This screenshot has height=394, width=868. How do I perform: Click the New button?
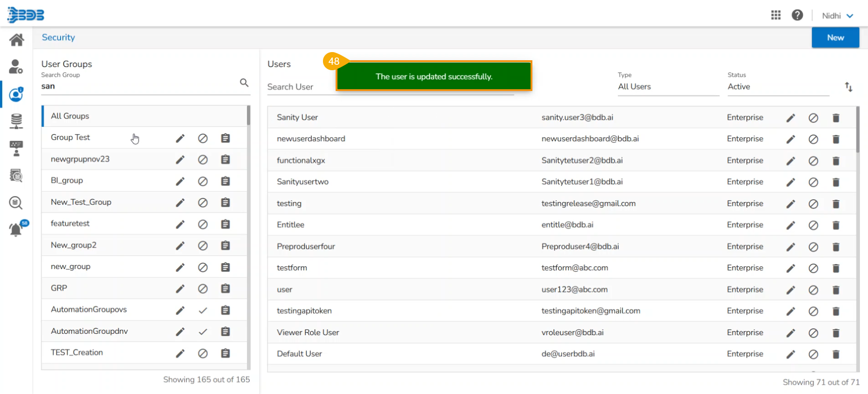click(835, 38)
